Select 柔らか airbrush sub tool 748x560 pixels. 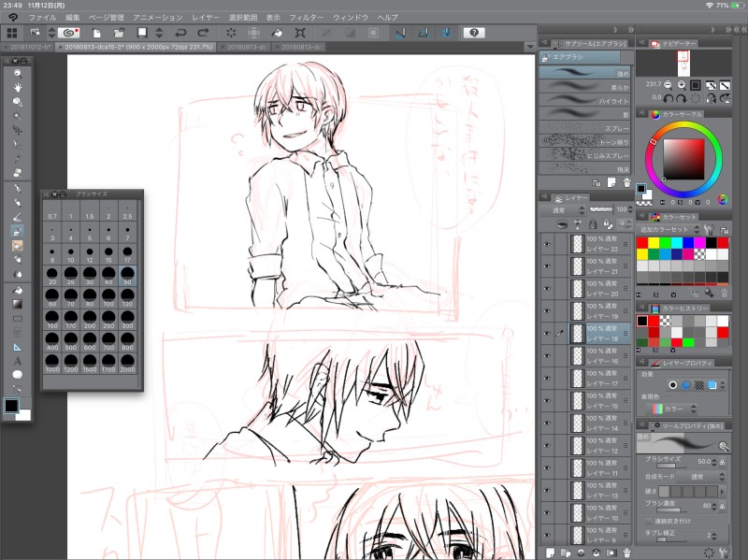click(586, 87)
